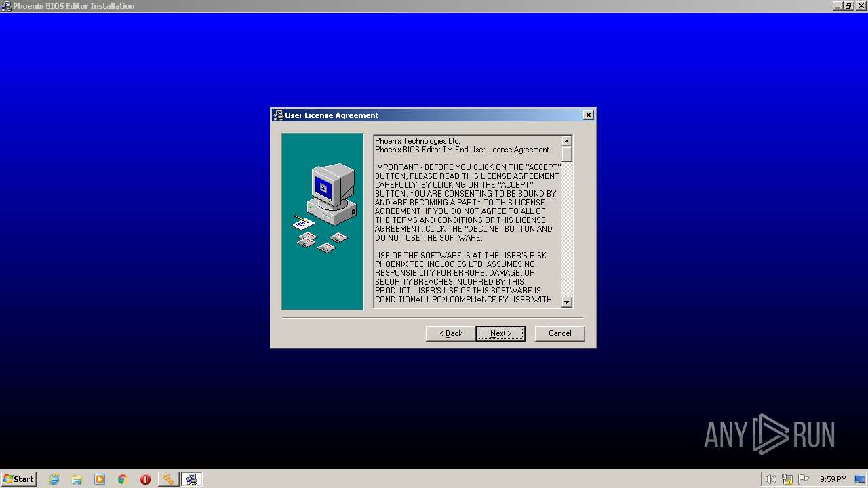Click the license scrollbar down arrow
Screen dimensions: 868x488
coord(567,302)
